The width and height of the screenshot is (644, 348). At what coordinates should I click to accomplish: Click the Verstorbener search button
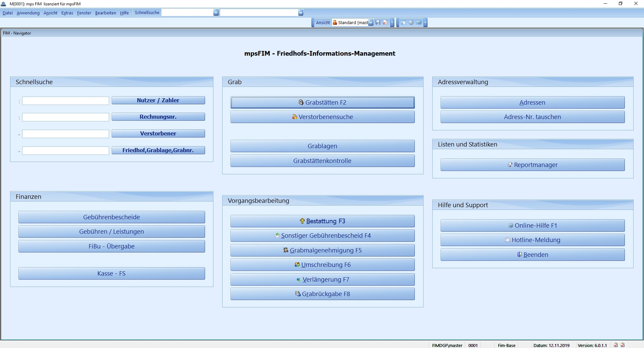[x=158, y=133]
